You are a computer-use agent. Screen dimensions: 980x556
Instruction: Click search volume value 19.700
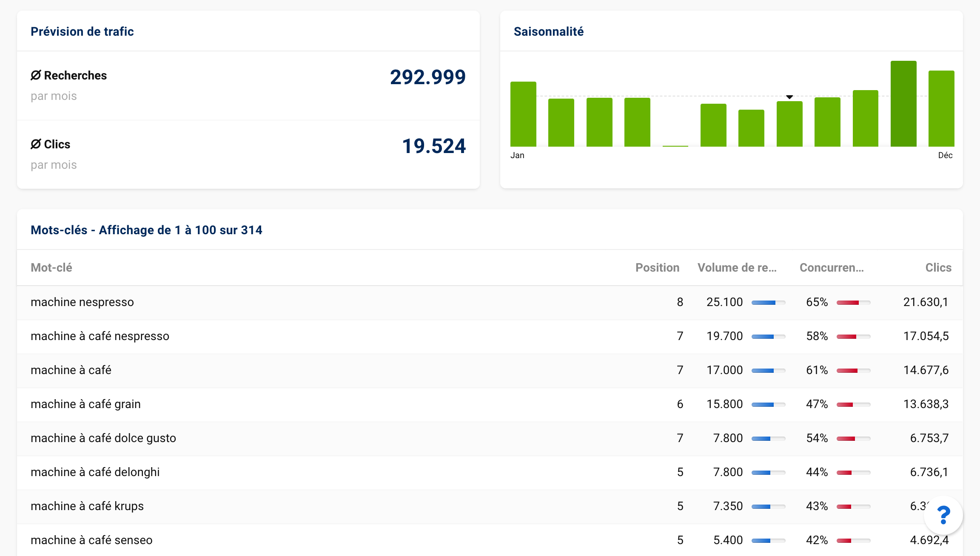724,336
